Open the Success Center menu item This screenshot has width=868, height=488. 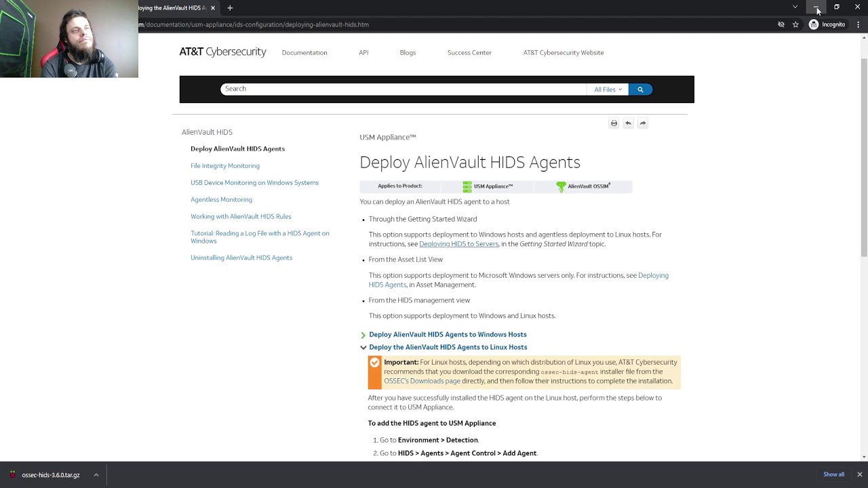[x=469, y=52]
